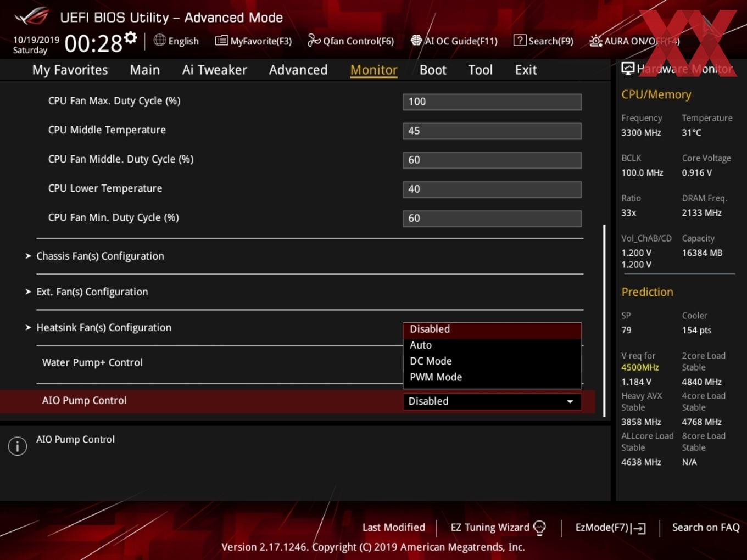Image resolution: width=747 pixels, height=560 pixels.
Task: Click the CPU/Memory section heading
Action: (656, 94)
